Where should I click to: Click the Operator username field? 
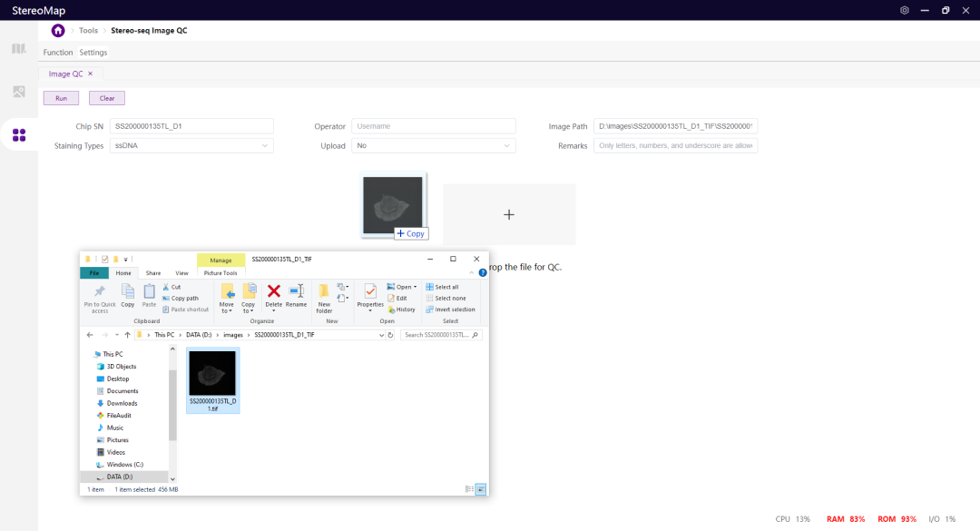pos(433,126)
